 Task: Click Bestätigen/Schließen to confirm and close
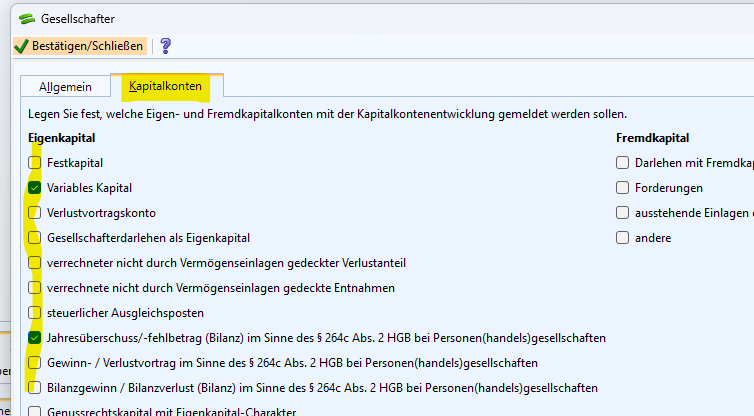click(79, 46)
